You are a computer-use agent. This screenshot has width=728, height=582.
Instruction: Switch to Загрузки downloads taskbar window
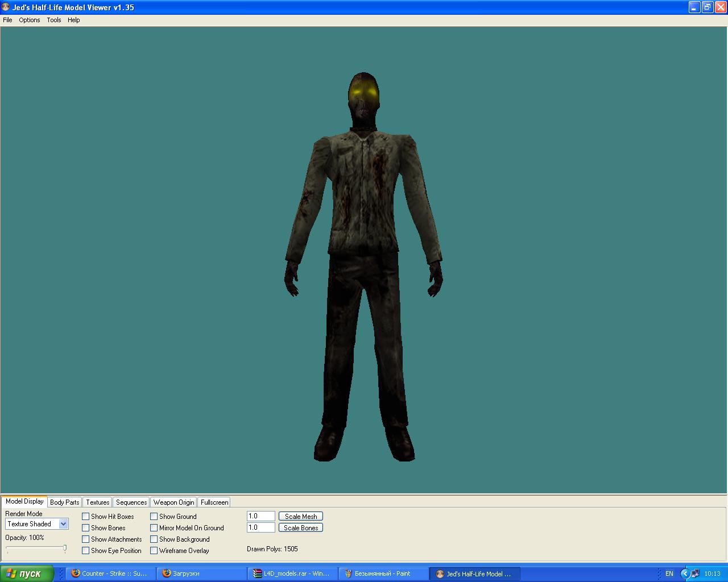click(x=201, y=574)
